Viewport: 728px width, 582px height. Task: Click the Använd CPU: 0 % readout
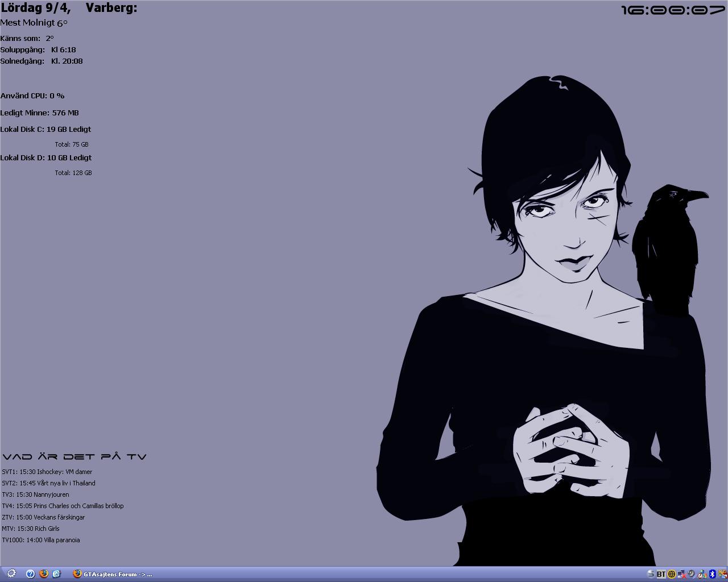pos(32,95)
